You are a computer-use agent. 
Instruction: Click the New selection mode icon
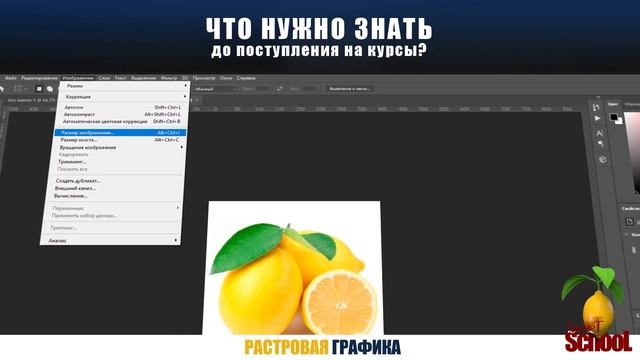point(39,89)
